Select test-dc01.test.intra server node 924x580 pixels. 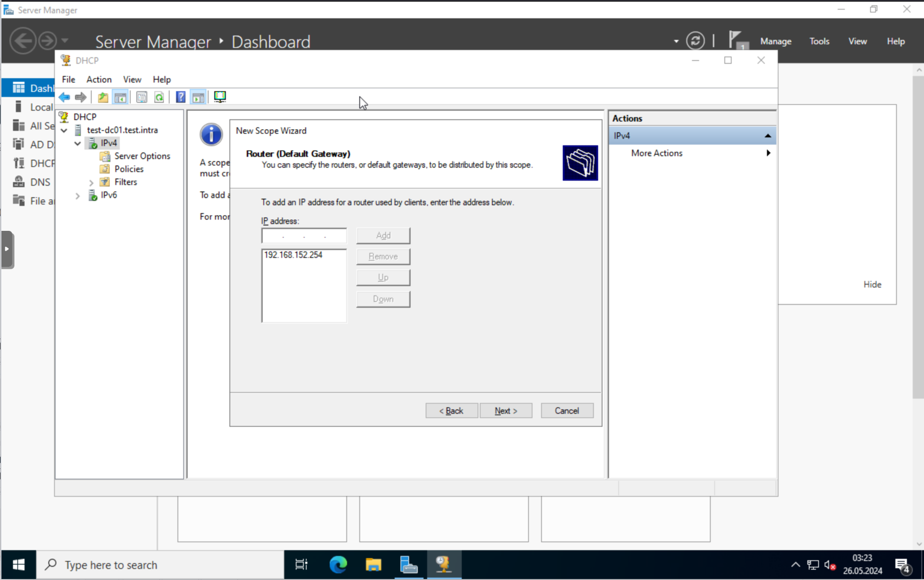(122, 130)
